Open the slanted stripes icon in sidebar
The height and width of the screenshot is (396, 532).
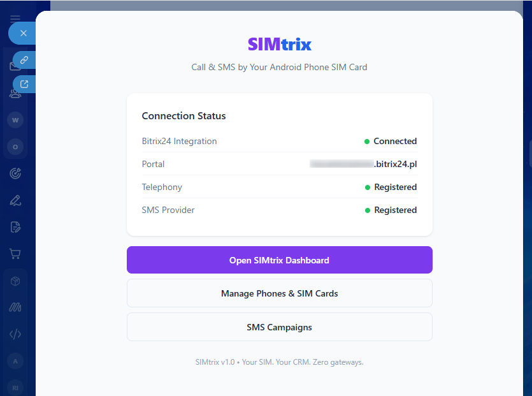point(15,307)
